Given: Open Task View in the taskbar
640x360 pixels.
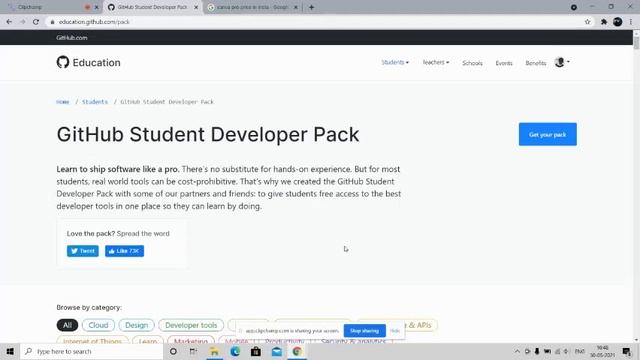Looking at the screenshot, I should coord(193,351).
